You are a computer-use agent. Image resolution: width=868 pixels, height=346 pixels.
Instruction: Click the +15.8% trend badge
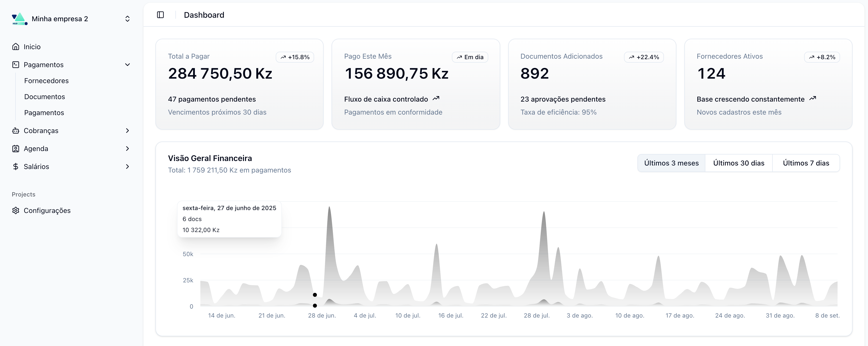(295, 57)
